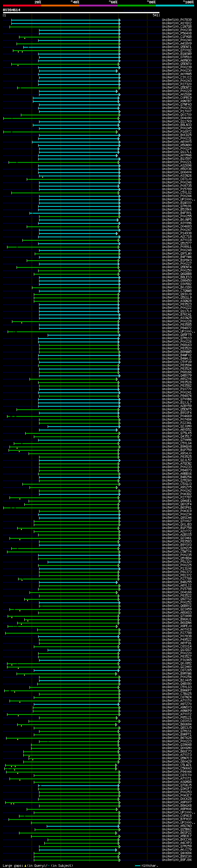
Task: Select hit label UniRef100_B1X597
Action: (x=177, y=159)
